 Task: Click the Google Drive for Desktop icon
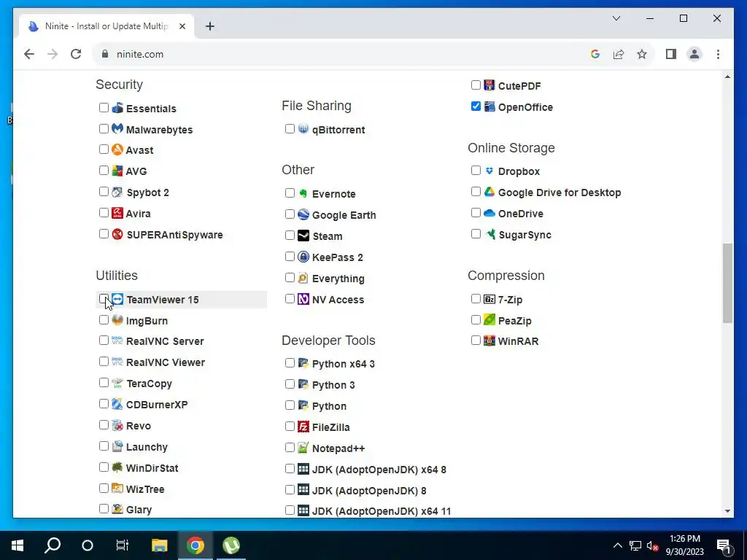click(x=489, y=192)
